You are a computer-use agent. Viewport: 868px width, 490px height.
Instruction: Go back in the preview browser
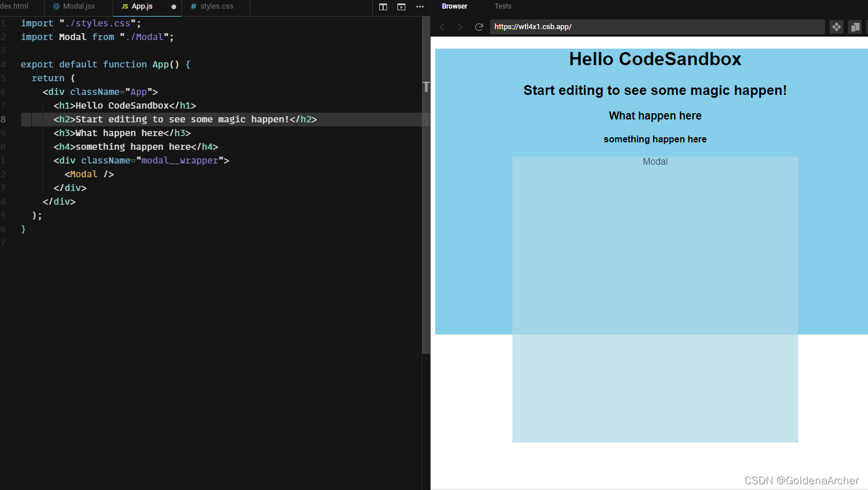(x=442, y=27)
